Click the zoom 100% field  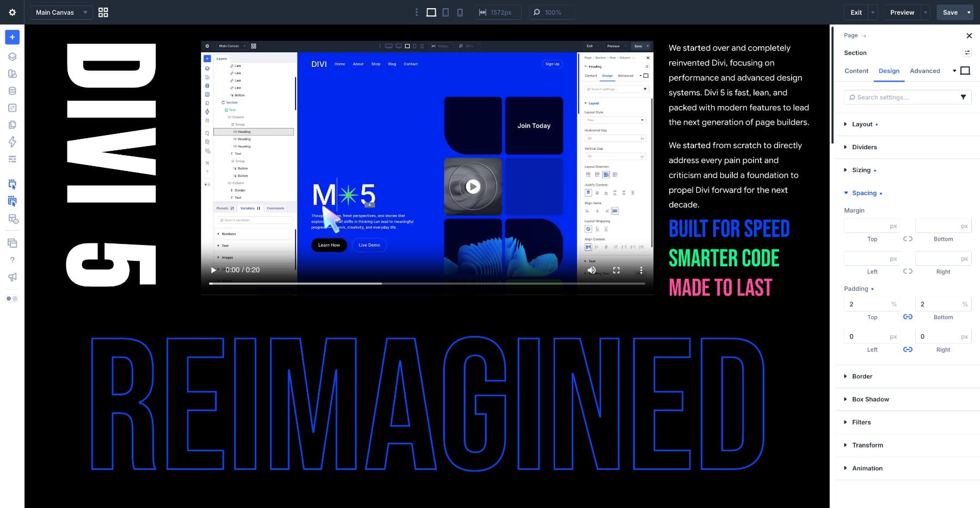tap(552, 12)
